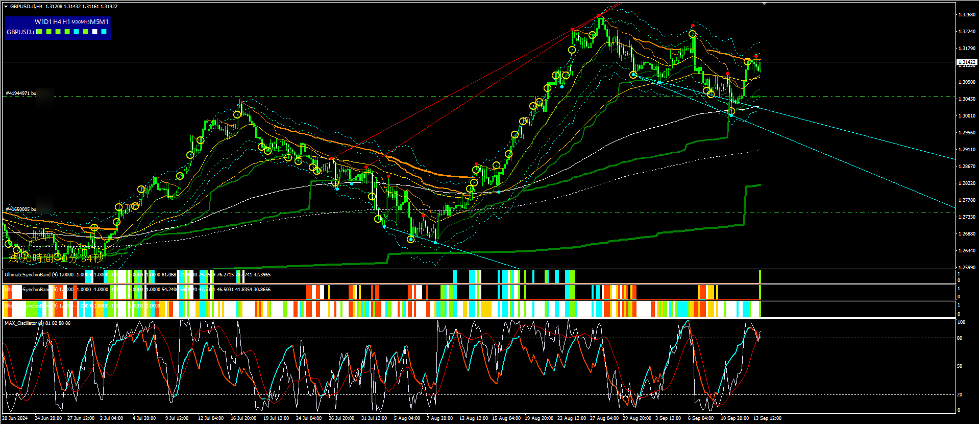980x425 pixels.
Task: Select the H4 timeframe label in the panel
Action: coord(57,22)
